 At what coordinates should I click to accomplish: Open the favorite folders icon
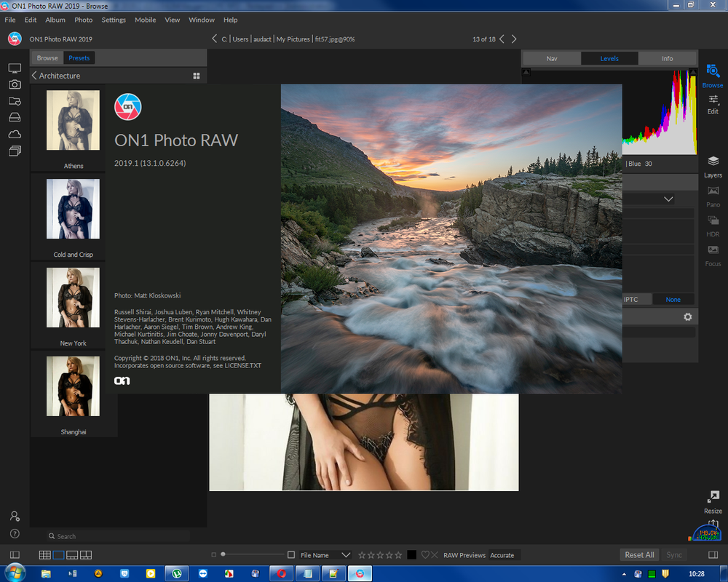point(15,101)
